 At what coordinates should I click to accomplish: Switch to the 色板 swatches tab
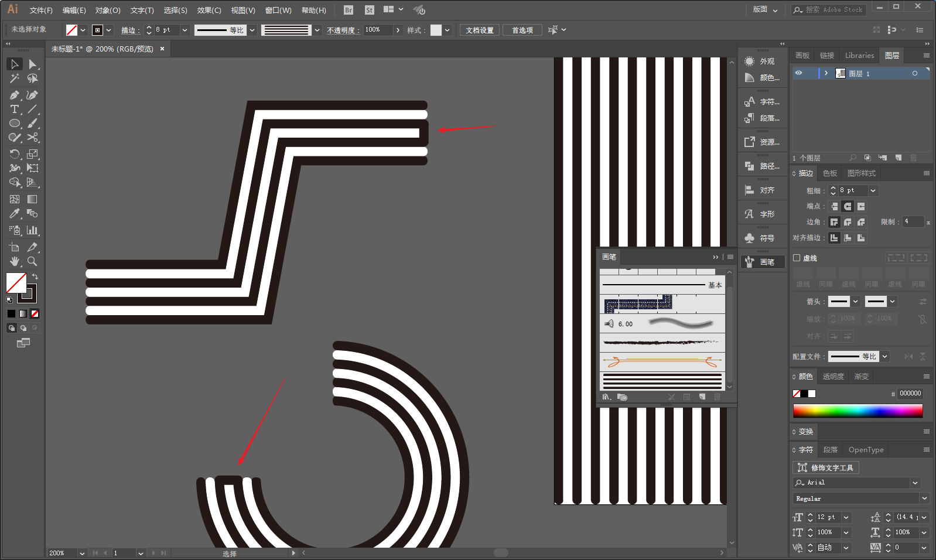[830, 173]
